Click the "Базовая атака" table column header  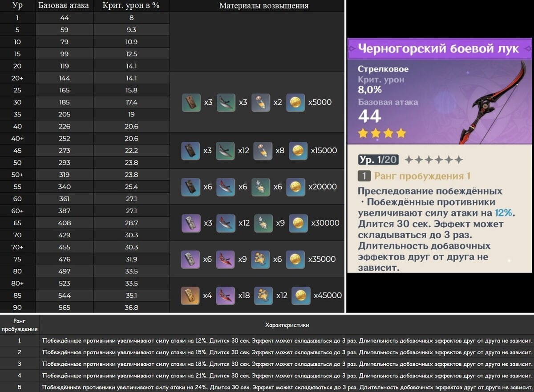point(64,5)
